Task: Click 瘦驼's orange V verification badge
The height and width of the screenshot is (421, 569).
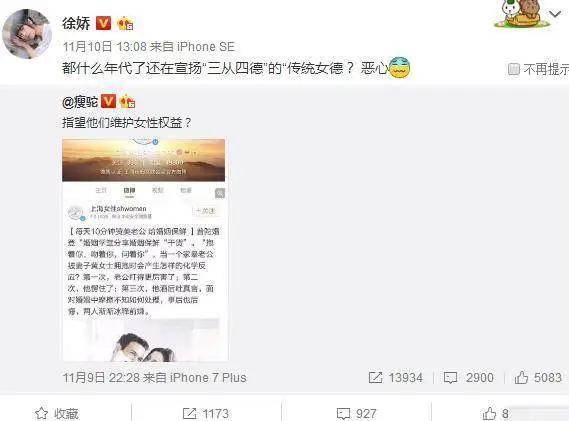Action: [x=108, y=102]
